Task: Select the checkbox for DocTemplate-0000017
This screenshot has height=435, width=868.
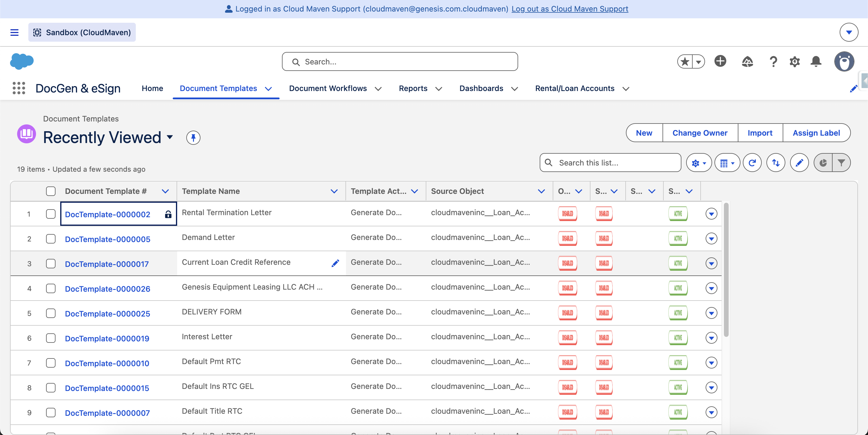Action: pos(51,263)
